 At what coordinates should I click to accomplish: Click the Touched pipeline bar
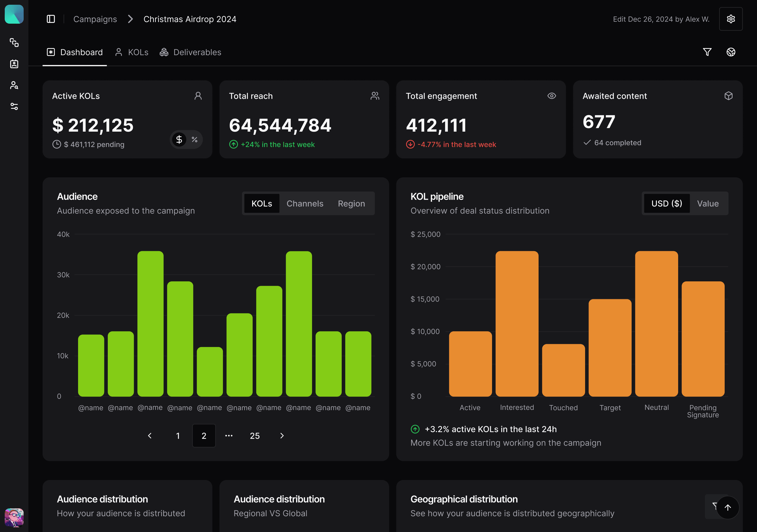pyautogui.click(x=564, y=370)
